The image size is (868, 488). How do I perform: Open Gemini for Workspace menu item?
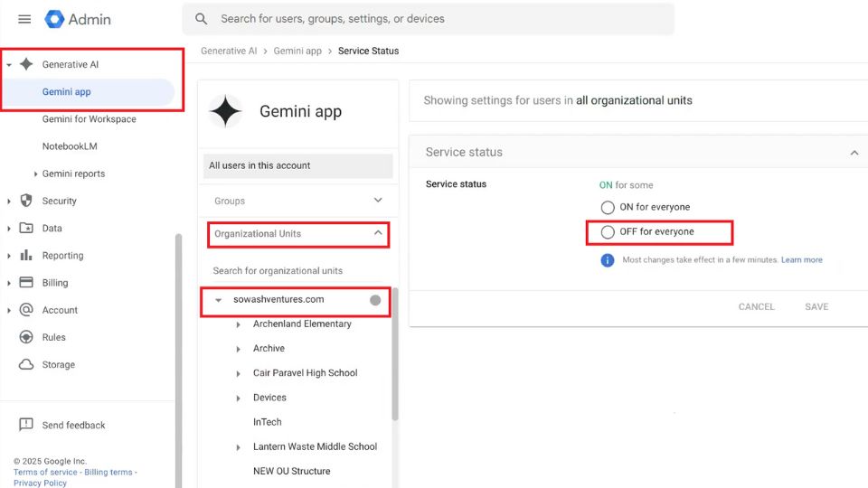[x=89, y=119]
